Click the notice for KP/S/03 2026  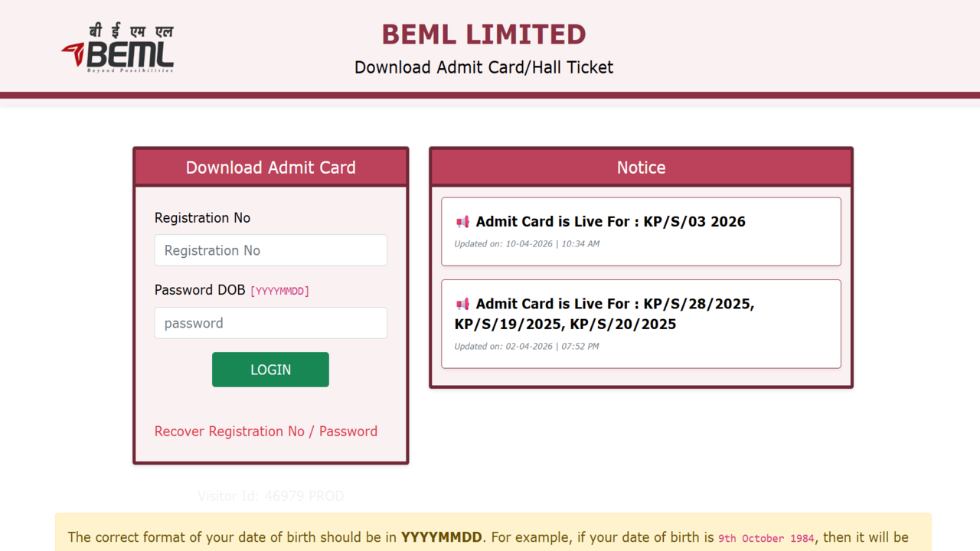610,221
